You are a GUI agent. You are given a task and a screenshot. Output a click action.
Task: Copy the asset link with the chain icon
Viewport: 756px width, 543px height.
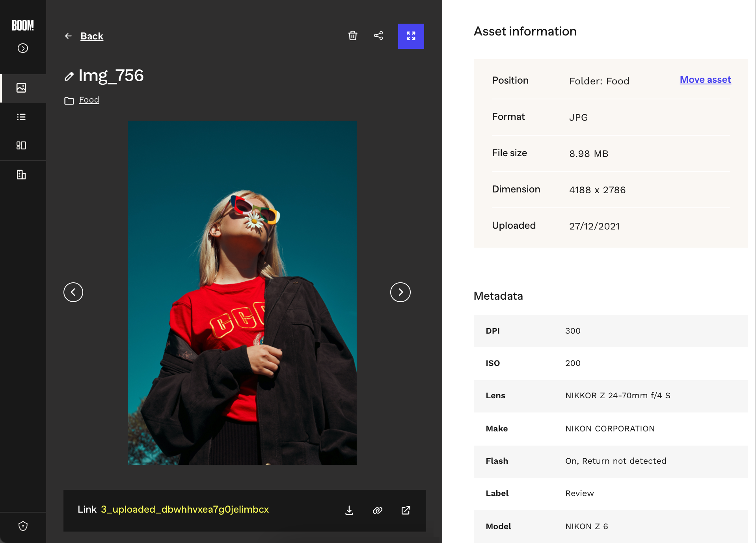377,510
